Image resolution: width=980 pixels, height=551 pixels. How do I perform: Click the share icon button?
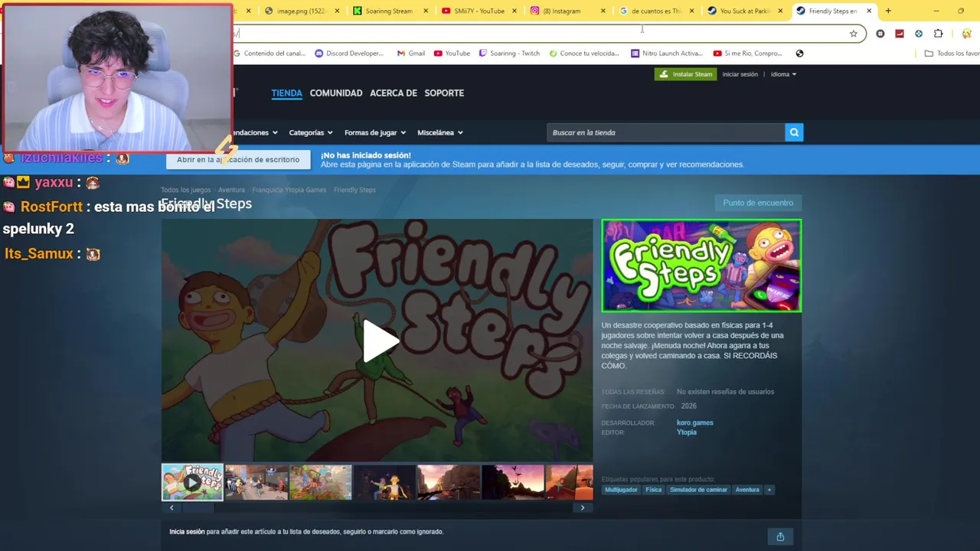[x=780, y=536]
